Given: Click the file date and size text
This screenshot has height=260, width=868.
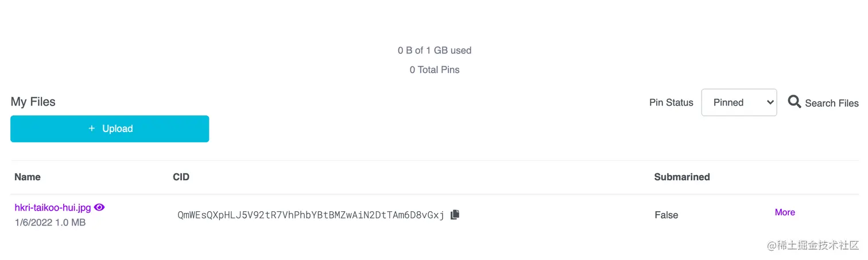Looking at the screenshot, I should coord(50,222).
